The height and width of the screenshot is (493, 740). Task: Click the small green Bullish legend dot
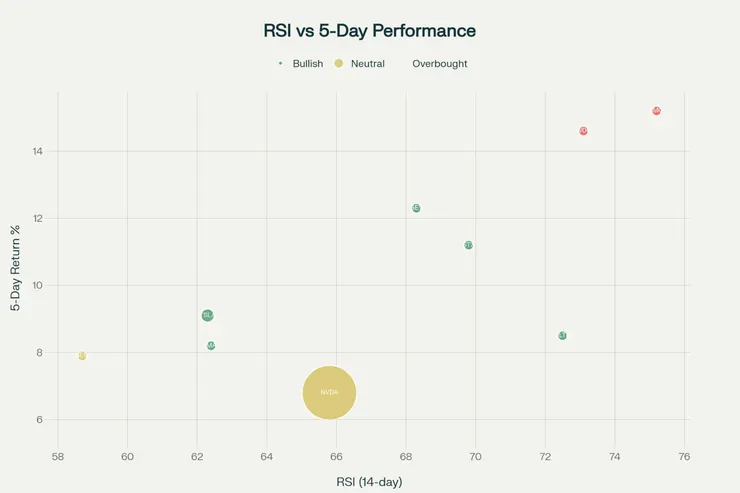(280, 64)
